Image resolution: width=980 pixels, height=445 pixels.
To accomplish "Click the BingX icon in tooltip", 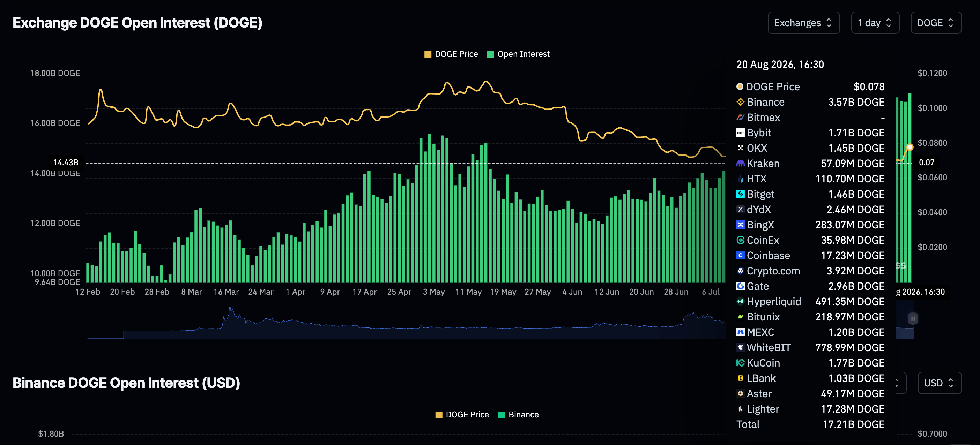I will coord(740,225).
